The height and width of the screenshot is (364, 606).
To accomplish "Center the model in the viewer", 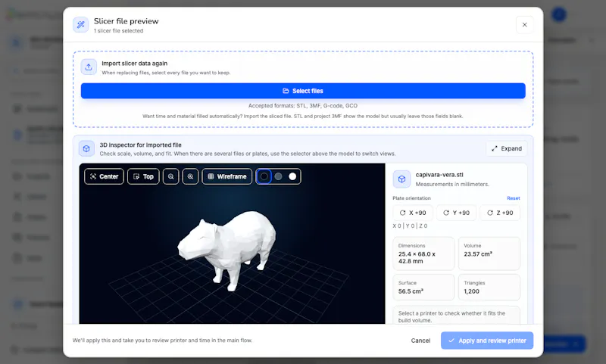I will point(104,176).
